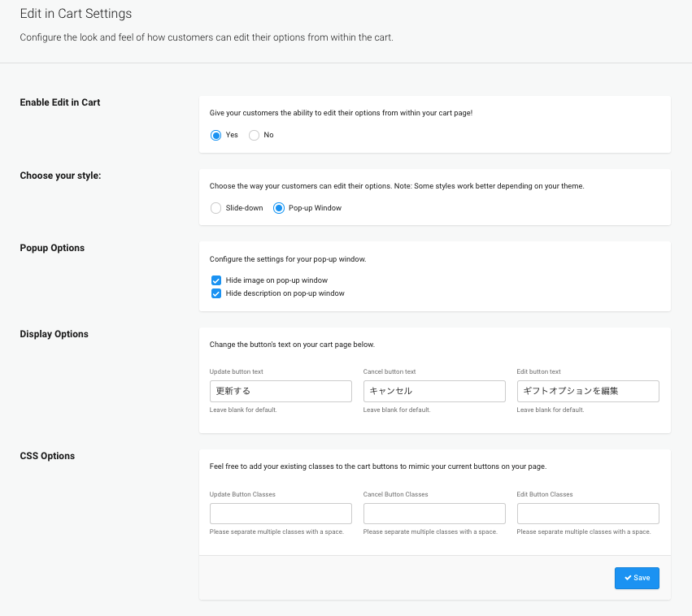Click the CSS Options section label
The width and height of the screenshot is (692, 616).
[47, 456]
